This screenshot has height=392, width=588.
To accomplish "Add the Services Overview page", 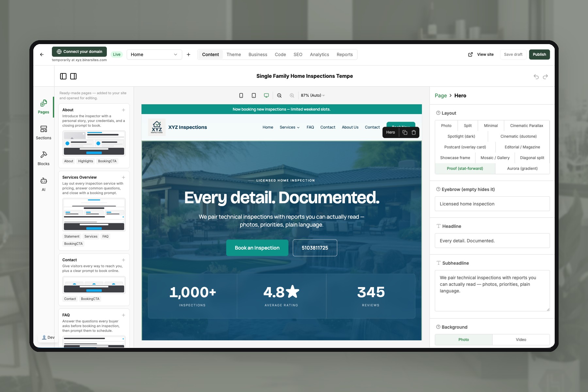I will click(123, 177).
